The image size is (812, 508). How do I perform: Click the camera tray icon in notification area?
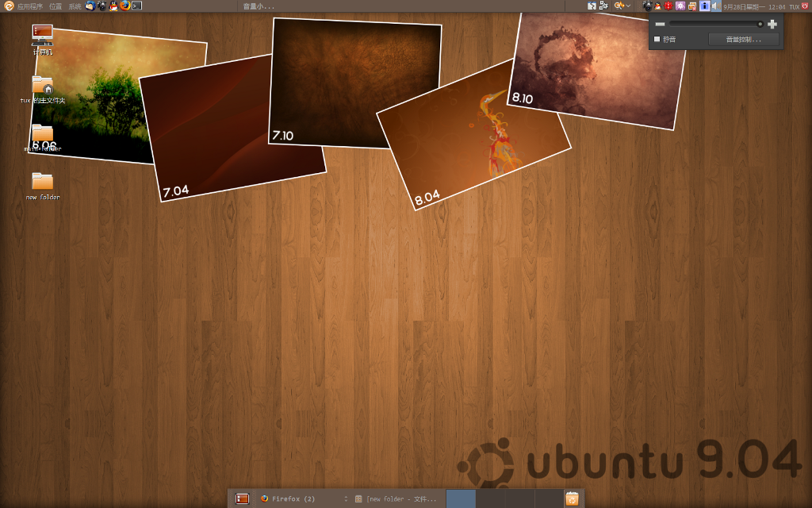tap(647, 6)
